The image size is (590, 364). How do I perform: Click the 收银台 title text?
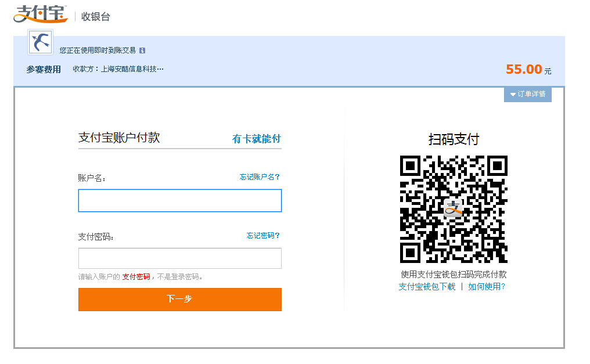click(96, 16)
